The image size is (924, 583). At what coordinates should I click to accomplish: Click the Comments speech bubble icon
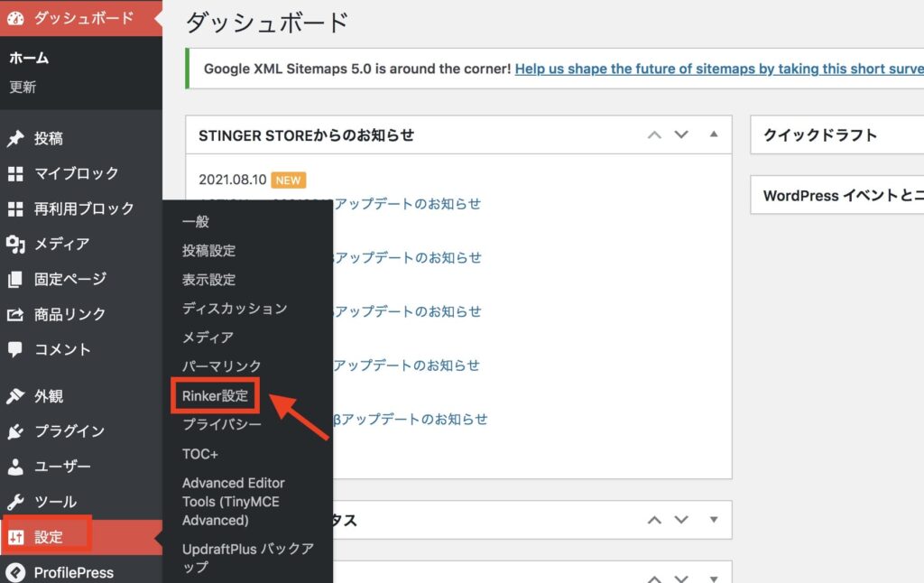pyautogui.click(x=16, y=349)
